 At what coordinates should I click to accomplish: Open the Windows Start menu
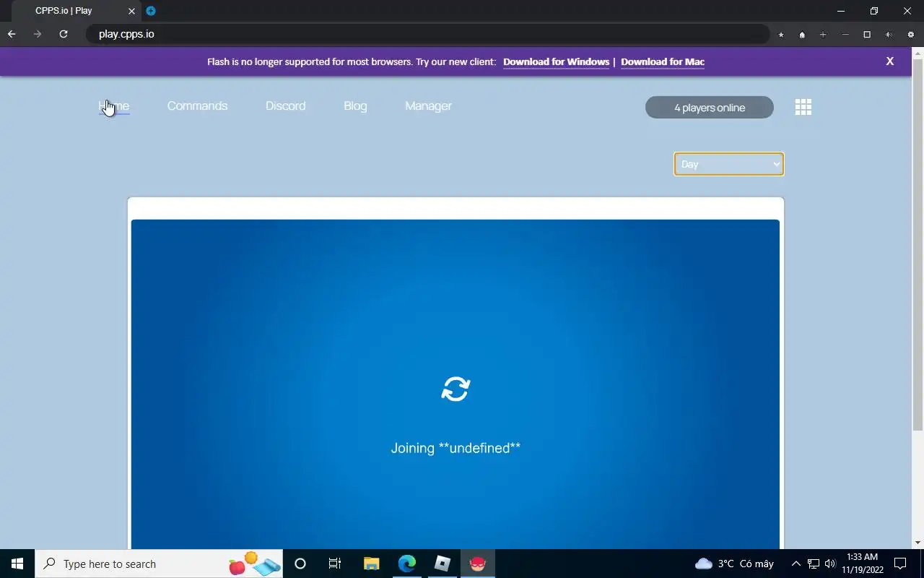coord(17,564)
